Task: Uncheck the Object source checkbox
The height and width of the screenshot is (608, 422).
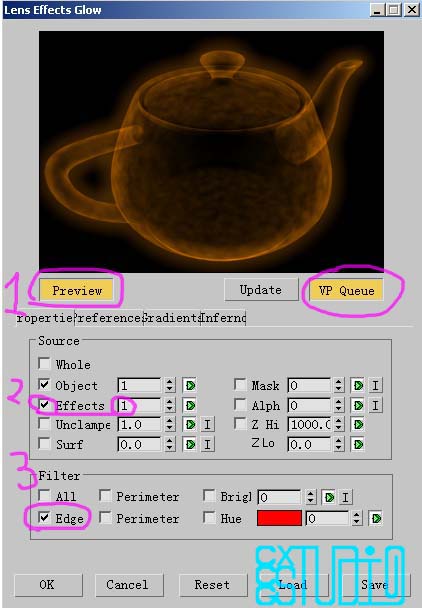Action: [44, 385]
